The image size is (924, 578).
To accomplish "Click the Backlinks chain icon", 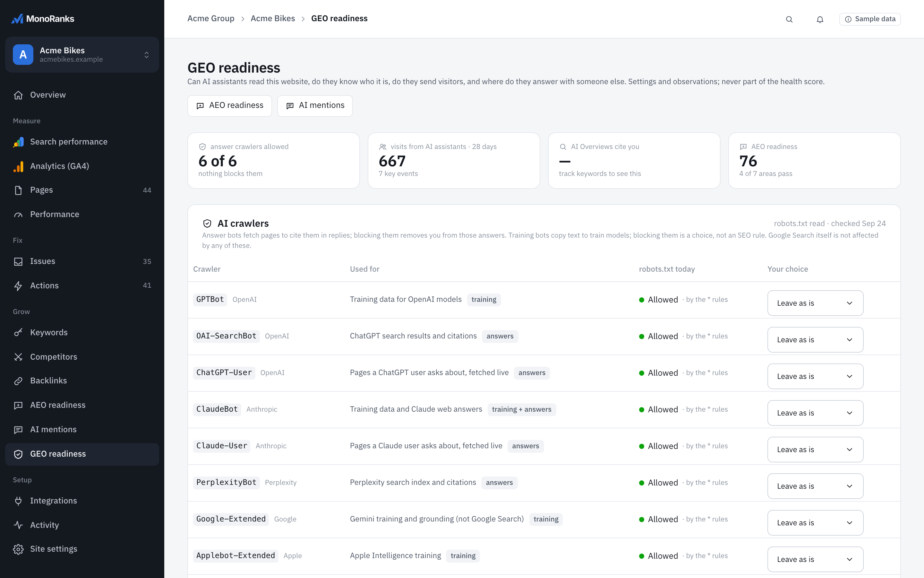I will pyautogui.click(x=18, y=381).
